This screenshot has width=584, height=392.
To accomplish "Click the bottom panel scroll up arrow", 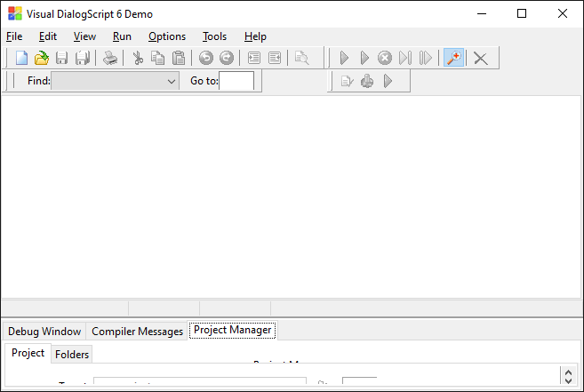I will 568,372.
